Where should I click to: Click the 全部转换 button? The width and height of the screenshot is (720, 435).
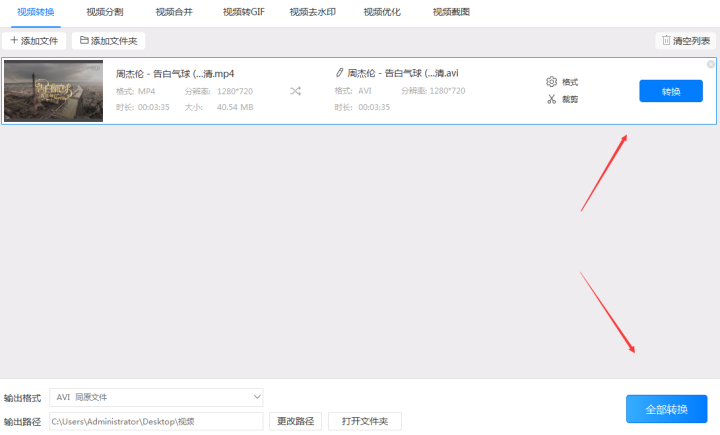click(667, 409)
